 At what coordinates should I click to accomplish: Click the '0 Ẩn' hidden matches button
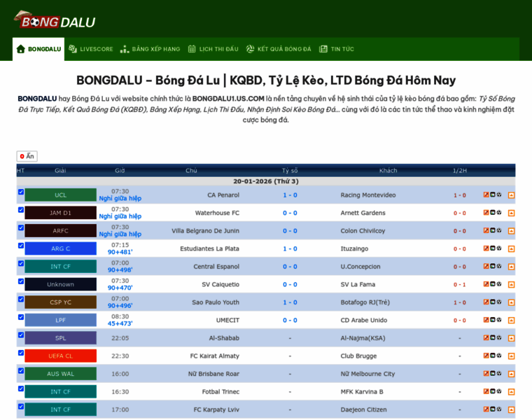point(27,156)
